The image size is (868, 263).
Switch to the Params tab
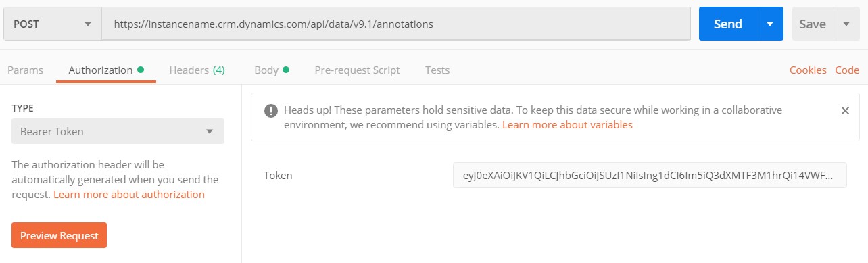[x=25, y=70]
